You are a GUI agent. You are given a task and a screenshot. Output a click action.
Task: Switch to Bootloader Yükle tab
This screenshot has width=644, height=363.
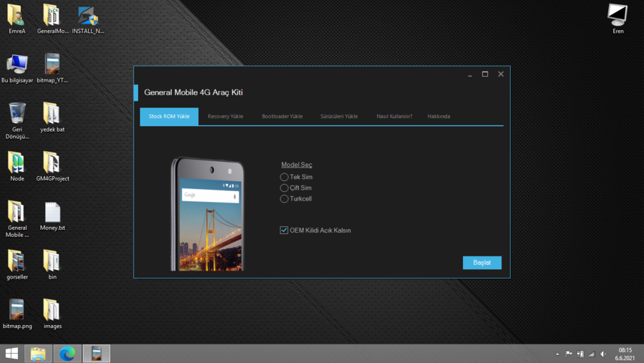coord(282,116)
